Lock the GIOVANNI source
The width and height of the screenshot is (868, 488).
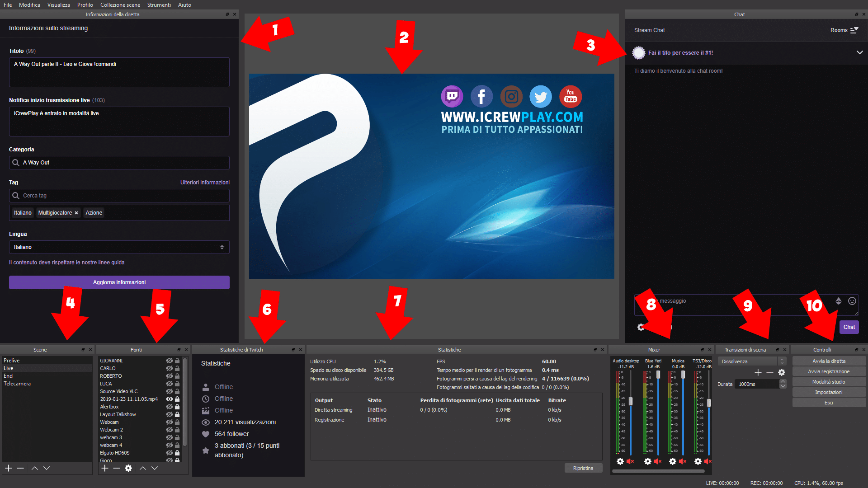[178, 361]
